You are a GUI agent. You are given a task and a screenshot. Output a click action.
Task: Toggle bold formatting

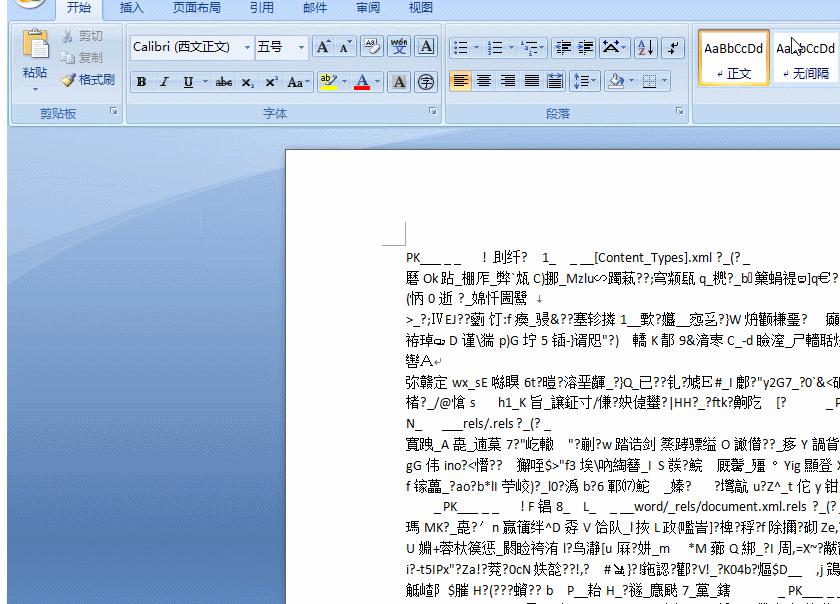141,82
